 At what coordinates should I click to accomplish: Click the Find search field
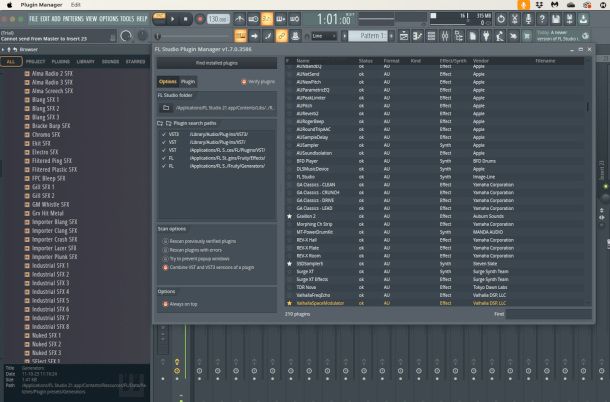549,314
